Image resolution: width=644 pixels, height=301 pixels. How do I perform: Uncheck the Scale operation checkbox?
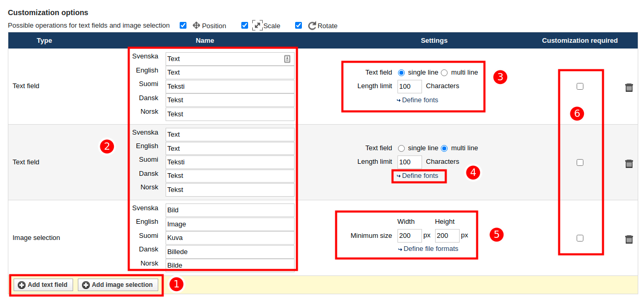point(244,25)
